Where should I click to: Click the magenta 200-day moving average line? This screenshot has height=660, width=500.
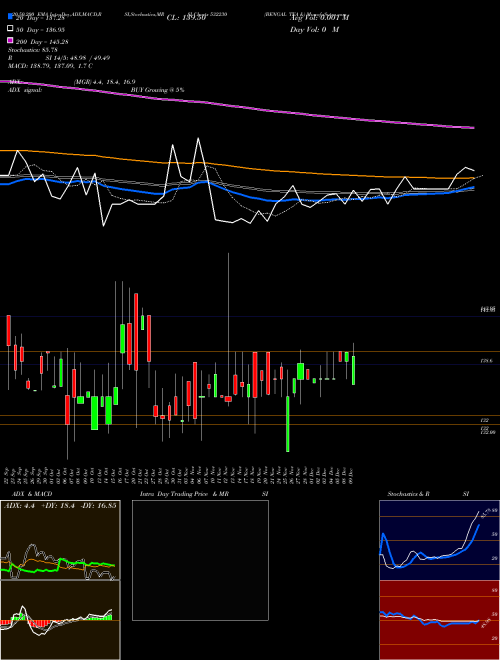236,104
